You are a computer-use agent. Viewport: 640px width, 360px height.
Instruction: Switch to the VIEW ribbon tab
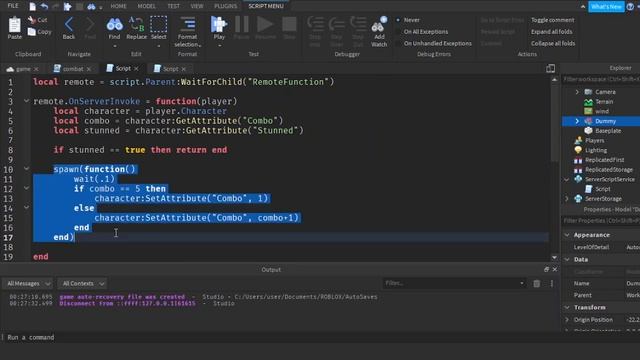pos(197,6)
